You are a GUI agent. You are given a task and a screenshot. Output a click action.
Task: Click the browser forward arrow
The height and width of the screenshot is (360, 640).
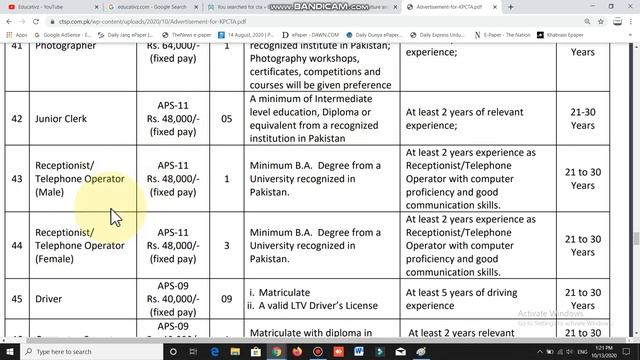(22, 22)
